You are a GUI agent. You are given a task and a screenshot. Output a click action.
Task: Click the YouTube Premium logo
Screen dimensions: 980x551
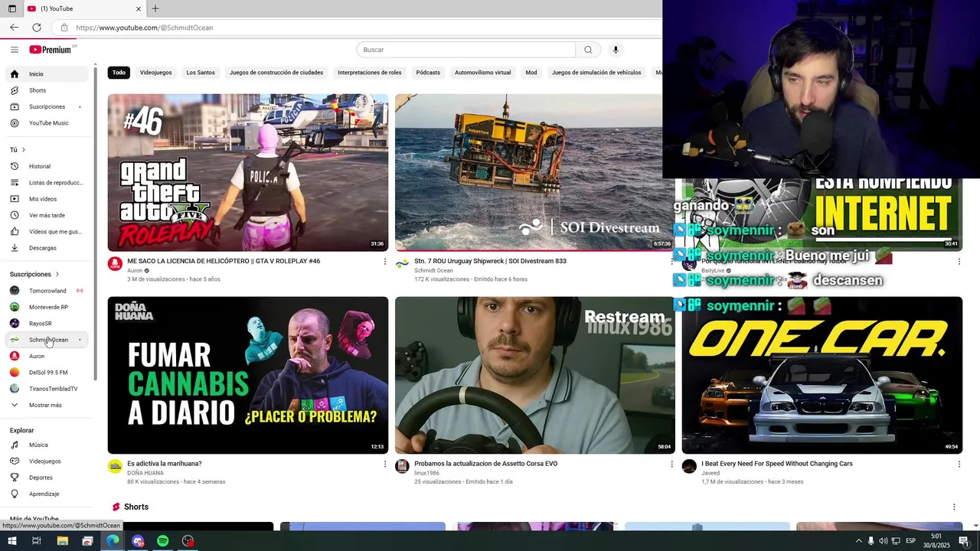tap(51, 50)
